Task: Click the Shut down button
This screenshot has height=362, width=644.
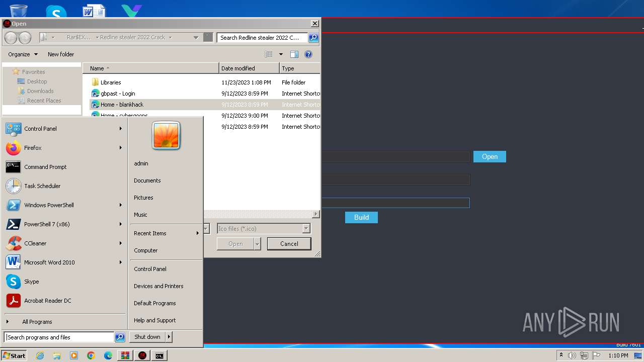Action: pos(147,337)
